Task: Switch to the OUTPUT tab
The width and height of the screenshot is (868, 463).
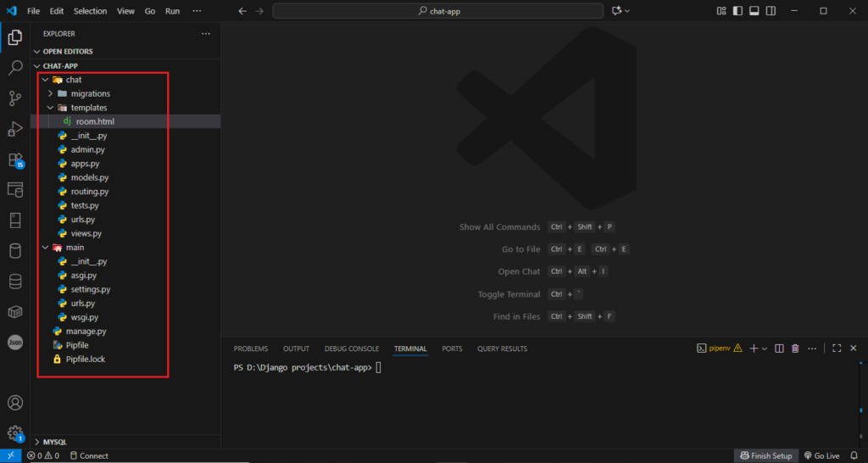Action: point(296,349)
